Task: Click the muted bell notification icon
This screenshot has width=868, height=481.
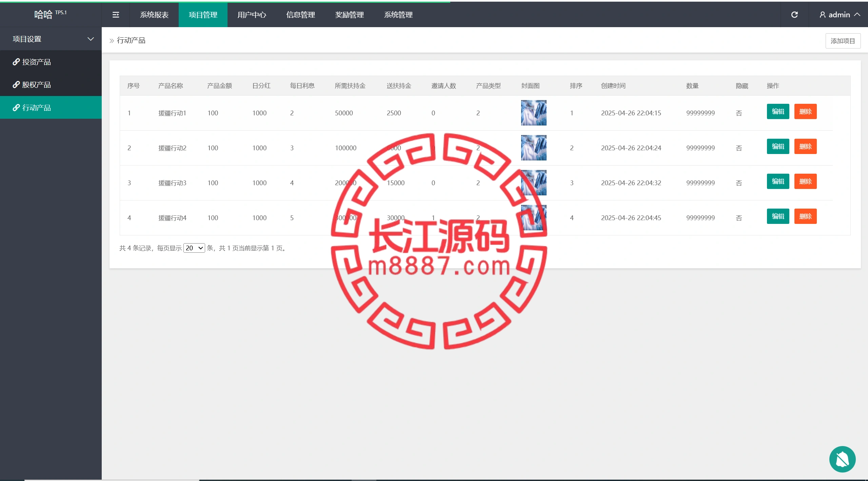Action: (842, 459)
